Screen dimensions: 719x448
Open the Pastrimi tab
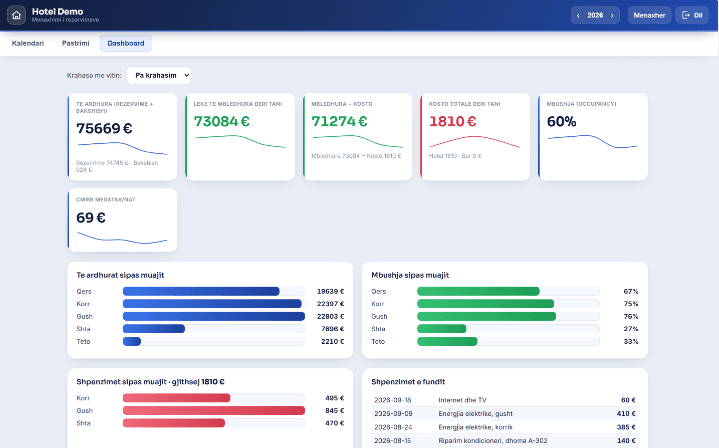pyautogui.click(x=76, y=43)
